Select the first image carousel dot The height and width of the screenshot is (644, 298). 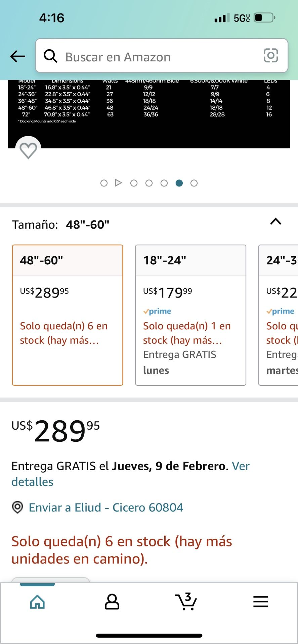pos(104,183)
